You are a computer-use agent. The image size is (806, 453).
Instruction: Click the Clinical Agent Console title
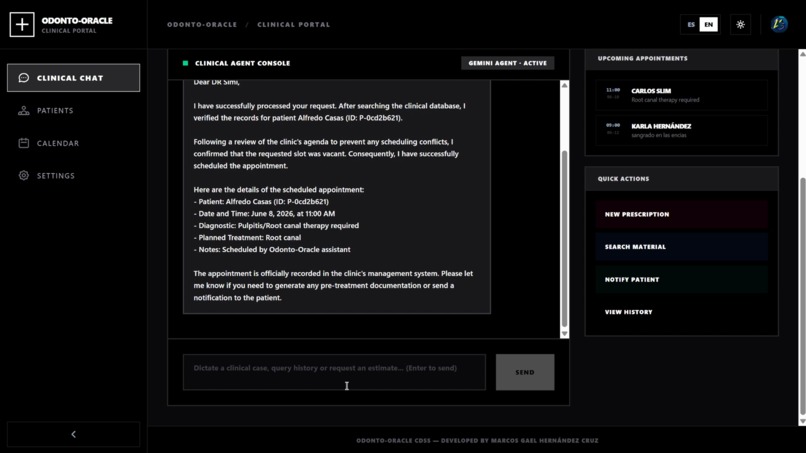click(243, 63)
